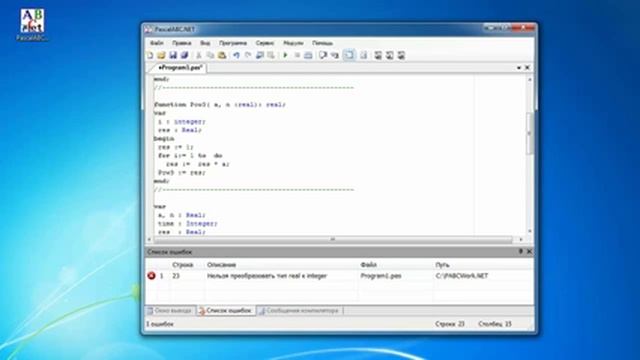Open the PascalABC desktop shortcut
This screenshot has width=640, height=360.
tap(32, 25)
